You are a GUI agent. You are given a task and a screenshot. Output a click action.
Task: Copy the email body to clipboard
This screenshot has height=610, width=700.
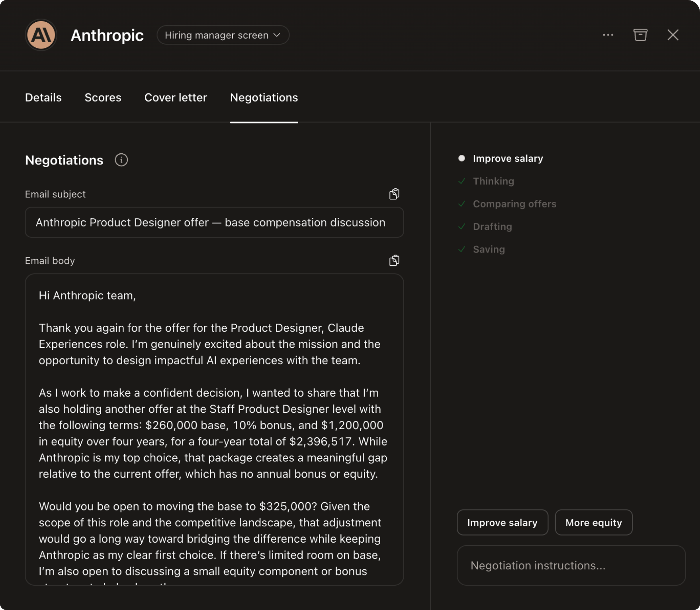(394, 260)
